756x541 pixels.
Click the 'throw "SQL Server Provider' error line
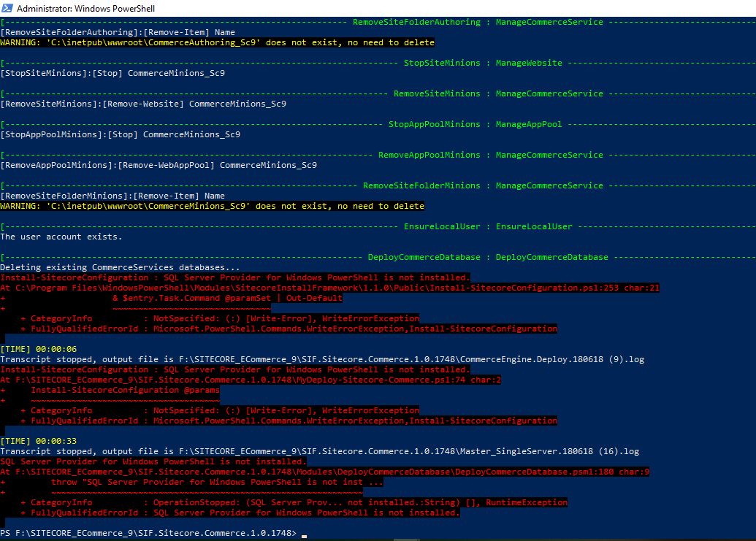click(217, 482)
